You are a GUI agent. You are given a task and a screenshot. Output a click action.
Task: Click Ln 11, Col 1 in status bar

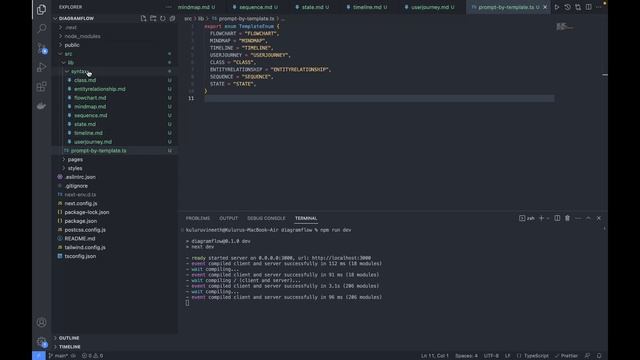tap(435, 356)
